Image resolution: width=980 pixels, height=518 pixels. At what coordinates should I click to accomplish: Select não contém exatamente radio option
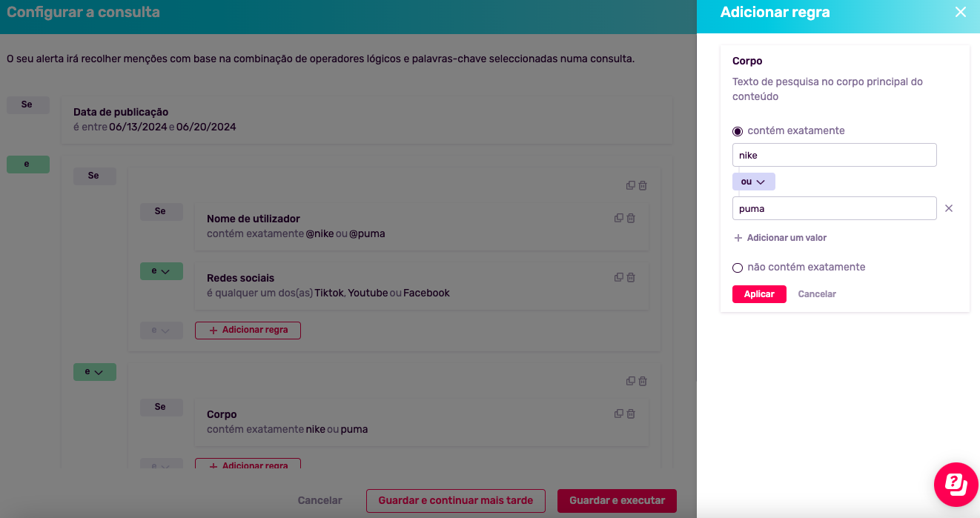[738, 268]
